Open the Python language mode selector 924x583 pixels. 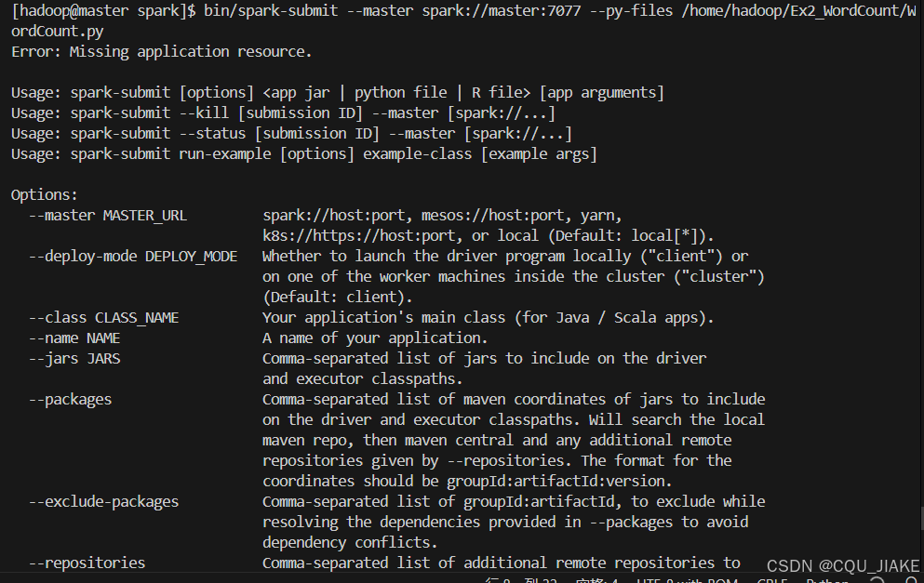click(x=827, y=581)
